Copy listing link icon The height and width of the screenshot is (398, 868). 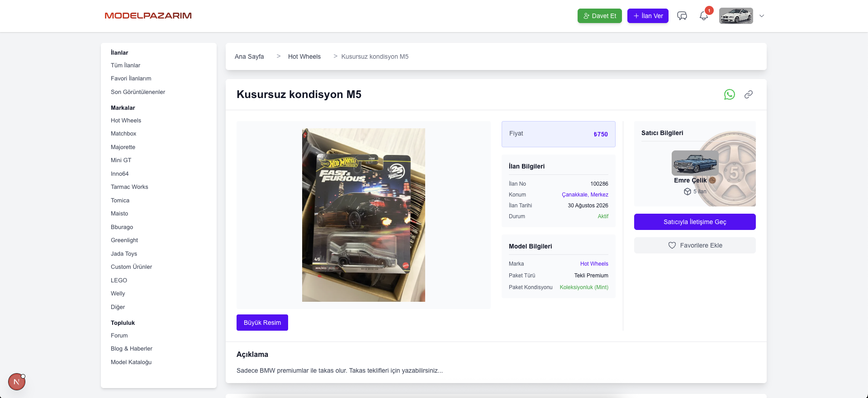click(749, 94)
